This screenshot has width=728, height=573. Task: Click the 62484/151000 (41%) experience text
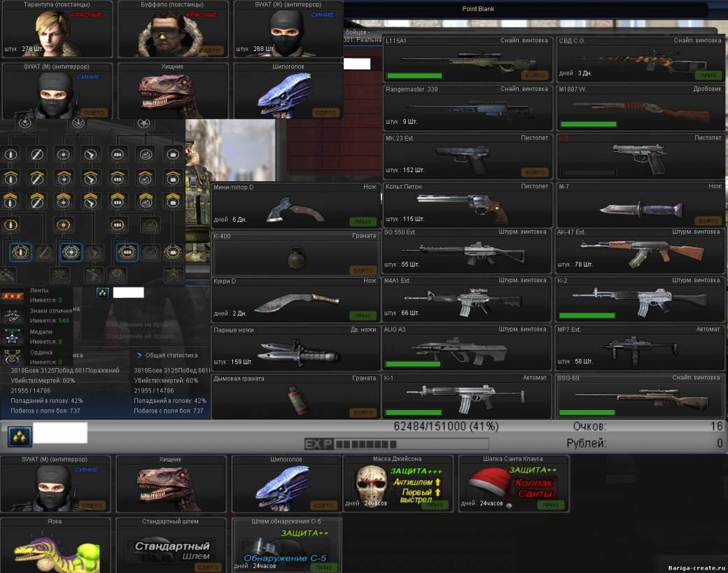[x=446, y=426]
